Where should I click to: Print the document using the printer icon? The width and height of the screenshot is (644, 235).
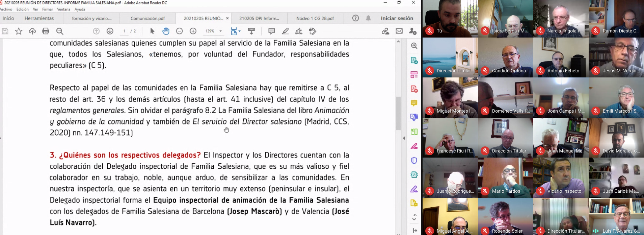[x=46, y=31]
